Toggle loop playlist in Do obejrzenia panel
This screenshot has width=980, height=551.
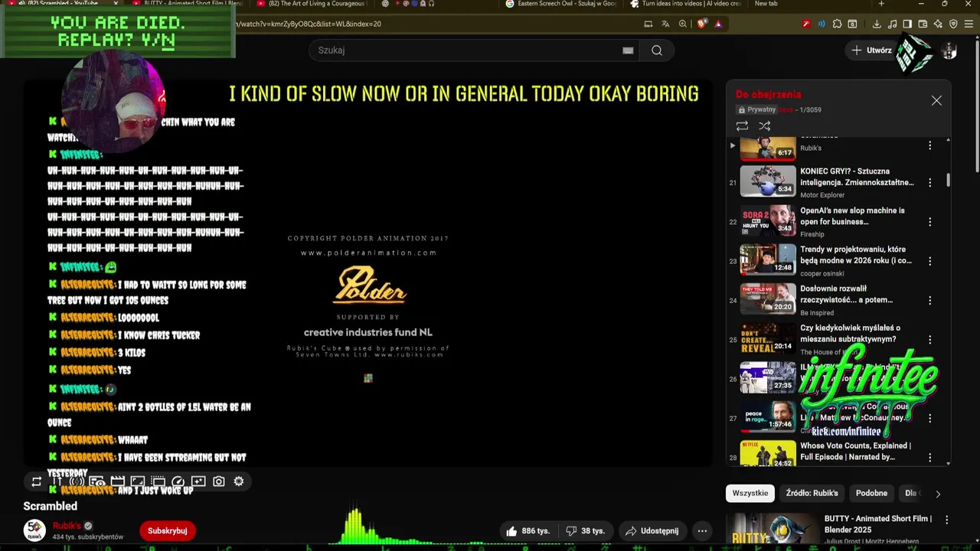pyautogui.click(x=742, y=126)
